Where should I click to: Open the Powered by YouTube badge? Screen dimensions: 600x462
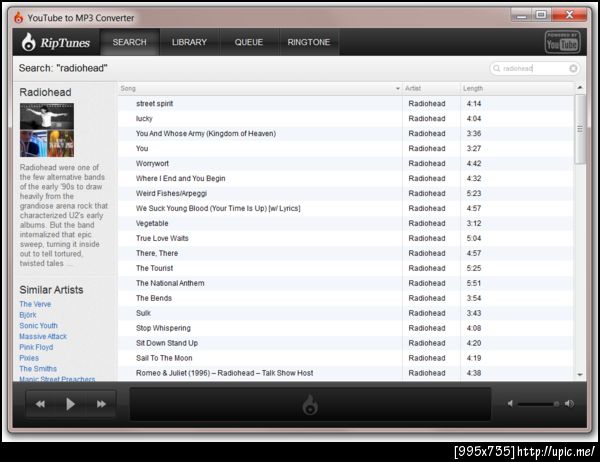point(562,42)
